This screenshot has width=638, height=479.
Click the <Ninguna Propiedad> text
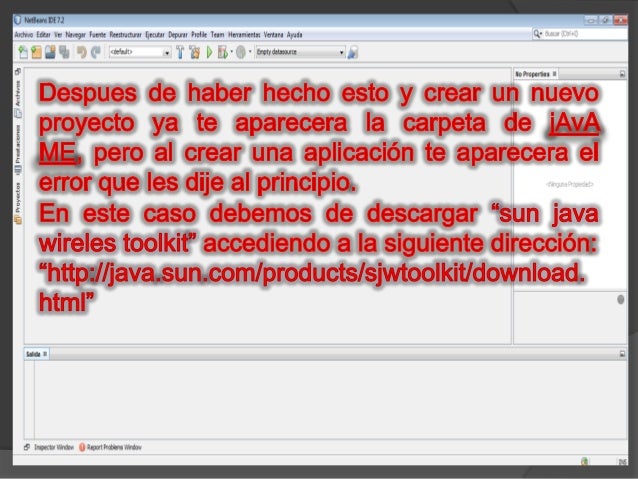[x=570, y=184]
